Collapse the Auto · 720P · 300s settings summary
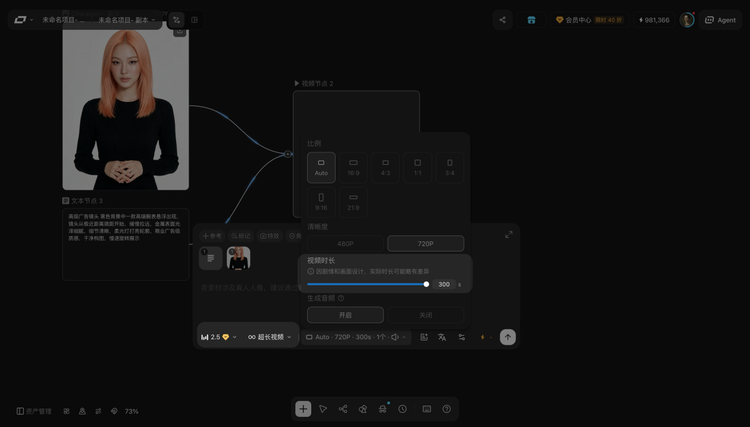 coord(356,337)
